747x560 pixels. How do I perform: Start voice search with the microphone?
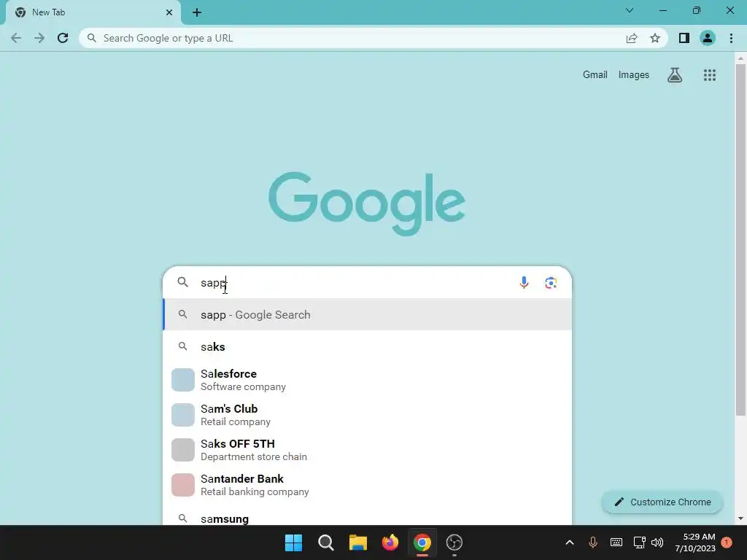tap(524, 282)
